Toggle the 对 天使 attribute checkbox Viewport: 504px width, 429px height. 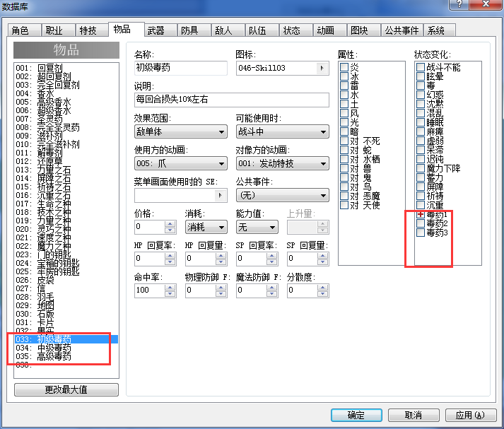tap(344, 205)
